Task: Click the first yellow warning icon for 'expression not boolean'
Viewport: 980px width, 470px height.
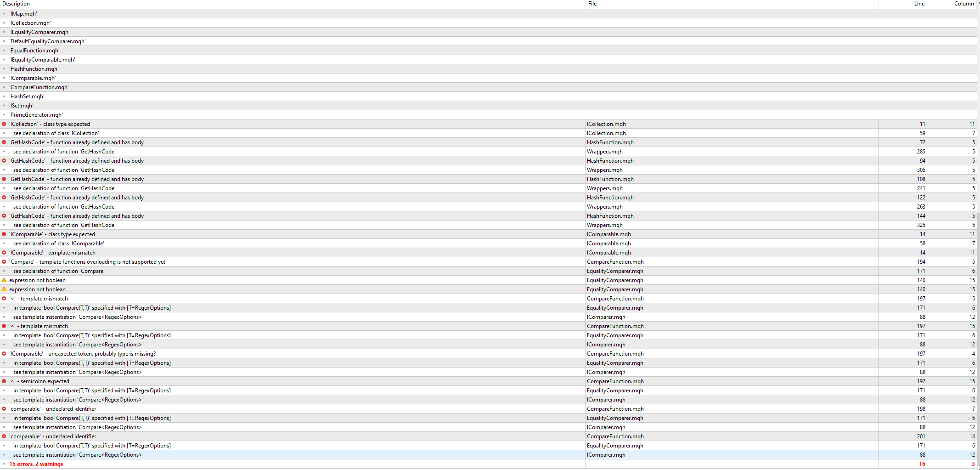Action: click(4, 280)
